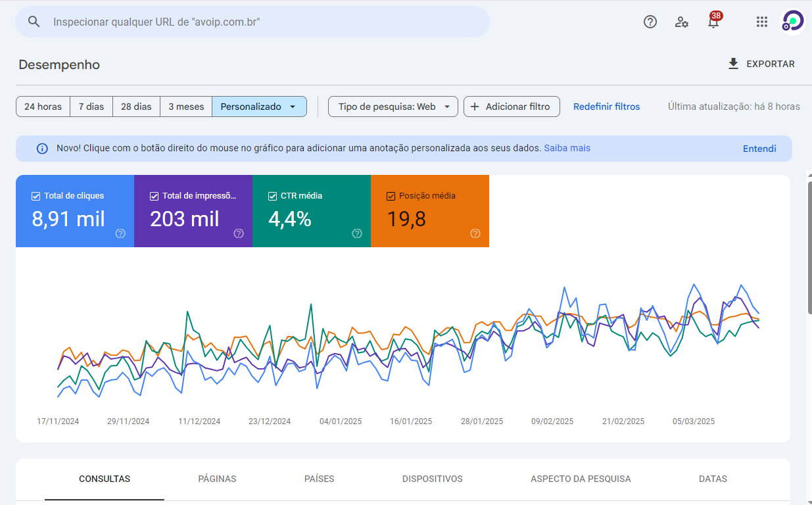The width and height of the screenshot is (812, 505).
Task: Click the info icon in the annotation banner
Action: 42,149
